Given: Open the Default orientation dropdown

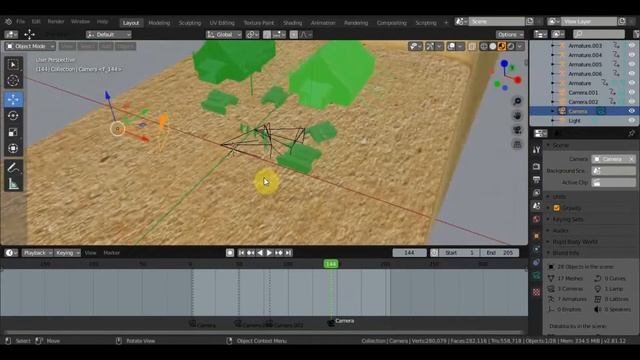Looking at the screenshot, I should coord(109,35).
